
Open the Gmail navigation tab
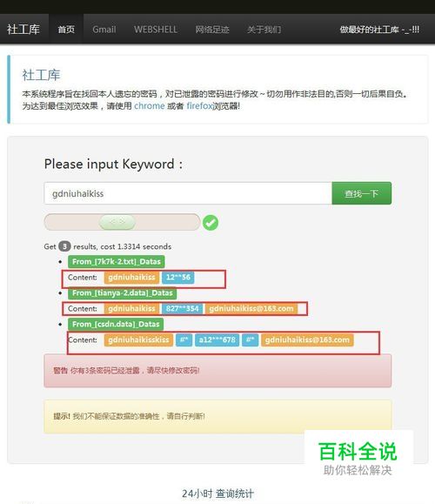[104, 30]
